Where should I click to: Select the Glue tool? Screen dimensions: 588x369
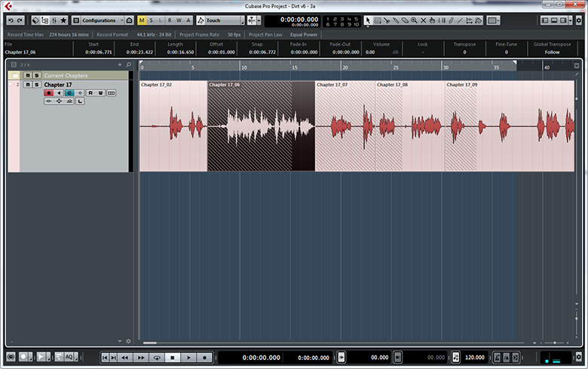click(x=396, y=20)
